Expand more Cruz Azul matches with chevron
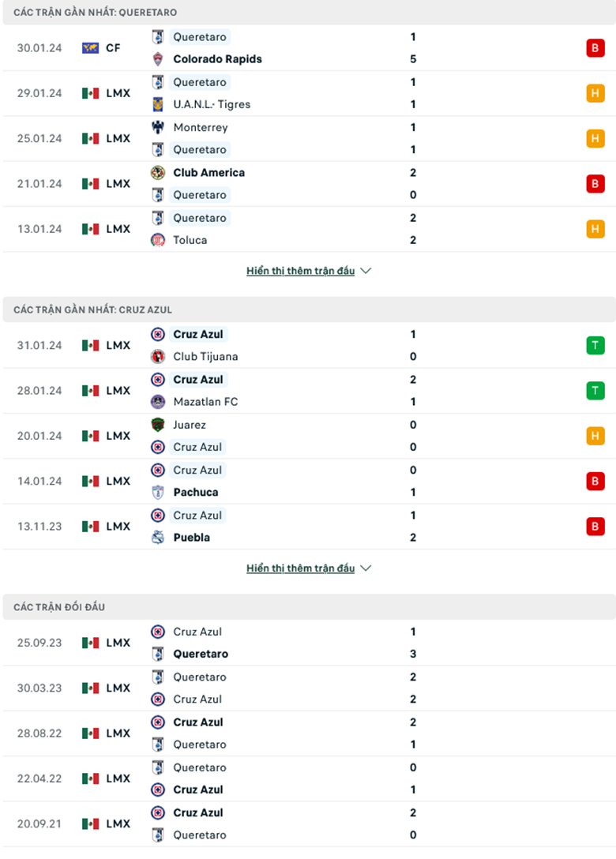Viewport: 616px width, 859px height. click(x=365, y=568)
